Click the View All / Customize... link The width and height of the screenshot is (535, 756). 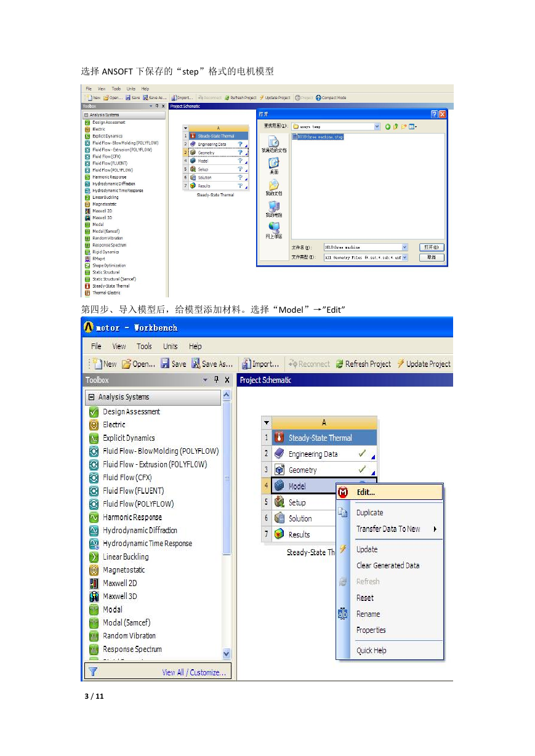[x=194, y=672]
